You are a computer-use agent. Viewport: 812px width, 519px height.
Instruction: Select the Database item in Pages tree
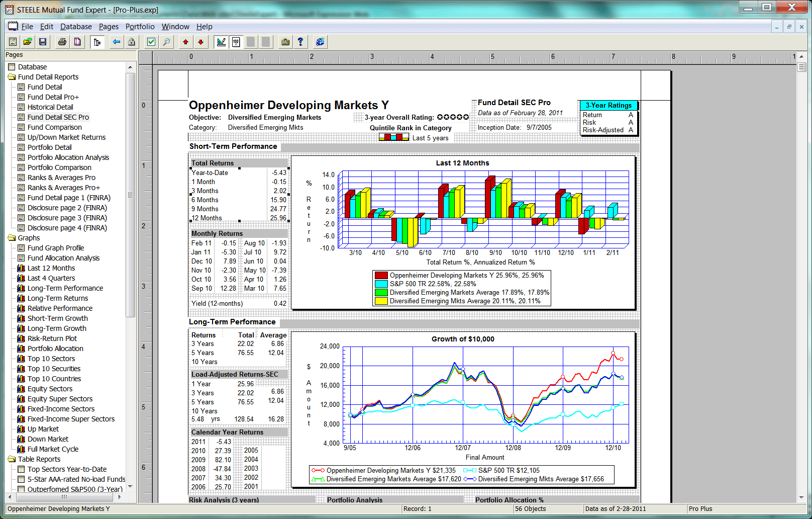[x=32, y=67]
